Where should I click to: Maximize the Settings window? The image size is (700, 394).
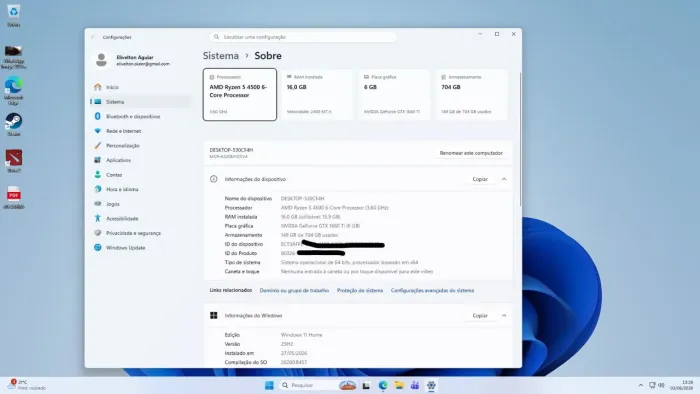coord(497,34)
